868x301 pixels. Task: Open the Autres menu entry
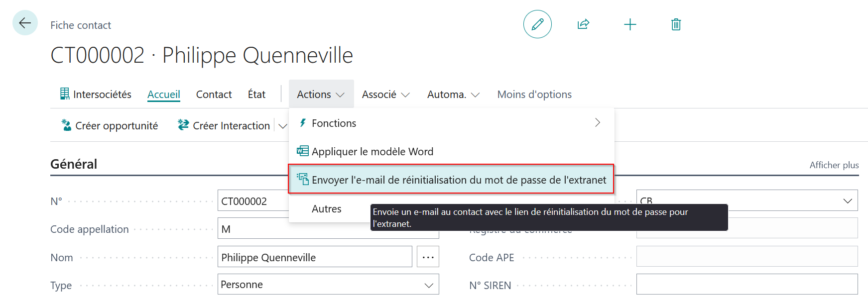point(327,208)
